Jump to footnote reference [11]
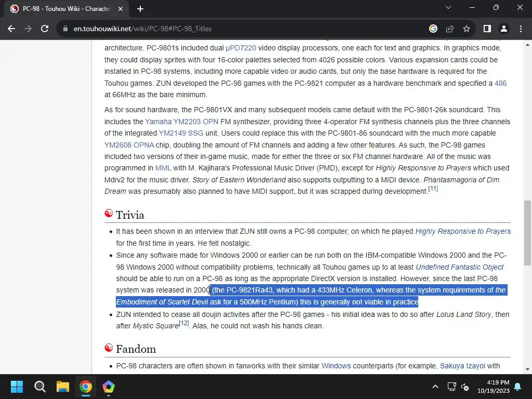532x399 pixels. 433,189
